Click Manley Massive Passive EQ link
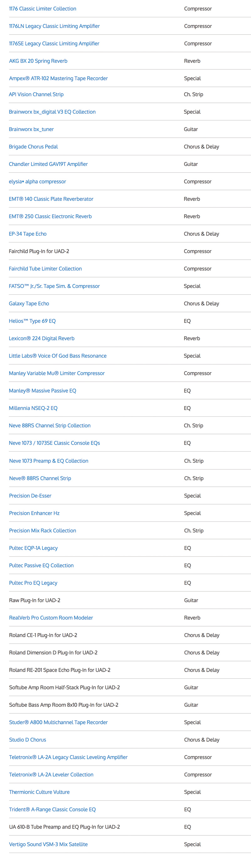This screenshot has width=251, height=868. coord(42,391)
